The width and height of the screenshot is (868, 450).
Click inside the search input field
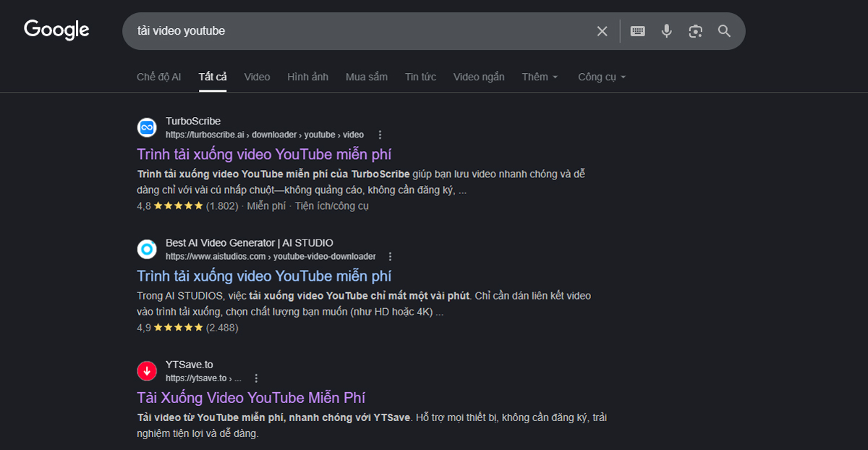362,30
